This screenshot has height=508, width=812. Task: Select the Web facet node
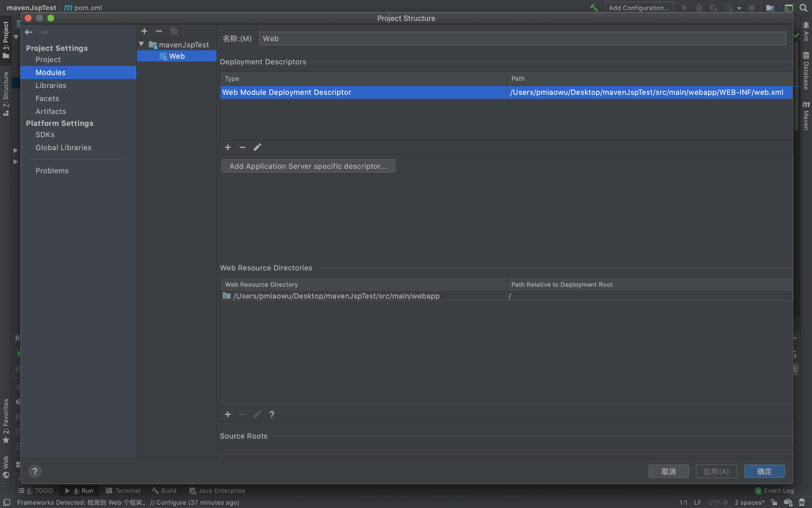pyautogui.click(x=176, y=56)
